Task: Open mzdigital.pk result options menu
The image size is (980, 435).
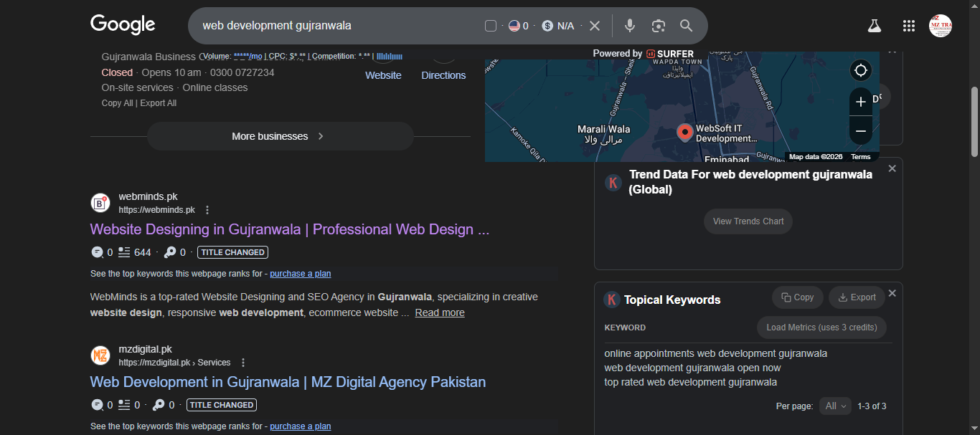Action: point(243,363)
